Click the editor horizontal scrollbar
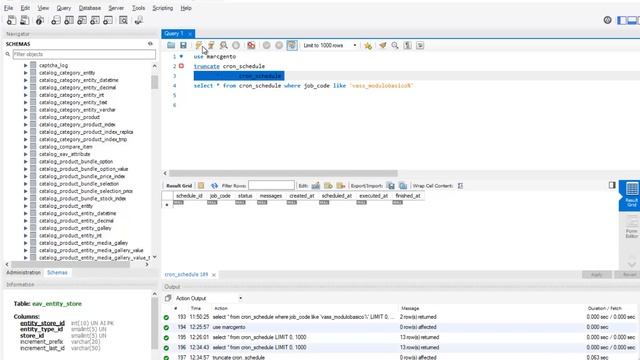 point(283,173)
